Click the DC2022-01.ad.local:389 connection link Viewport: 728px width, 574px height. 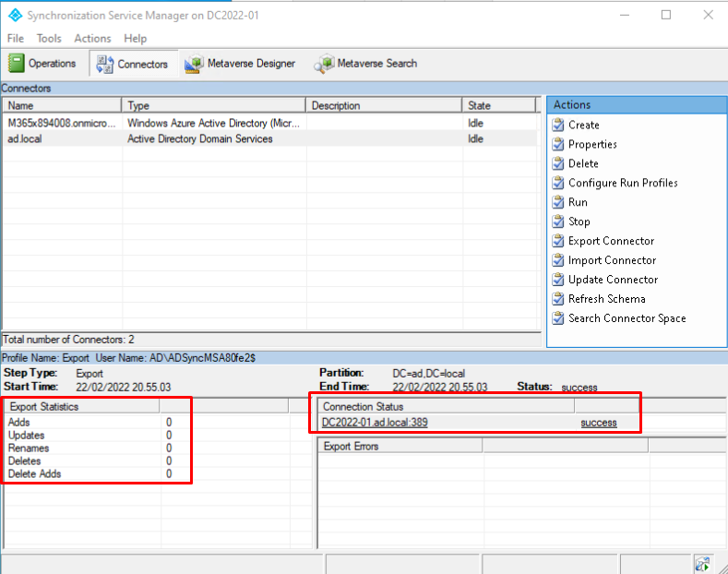375,423
